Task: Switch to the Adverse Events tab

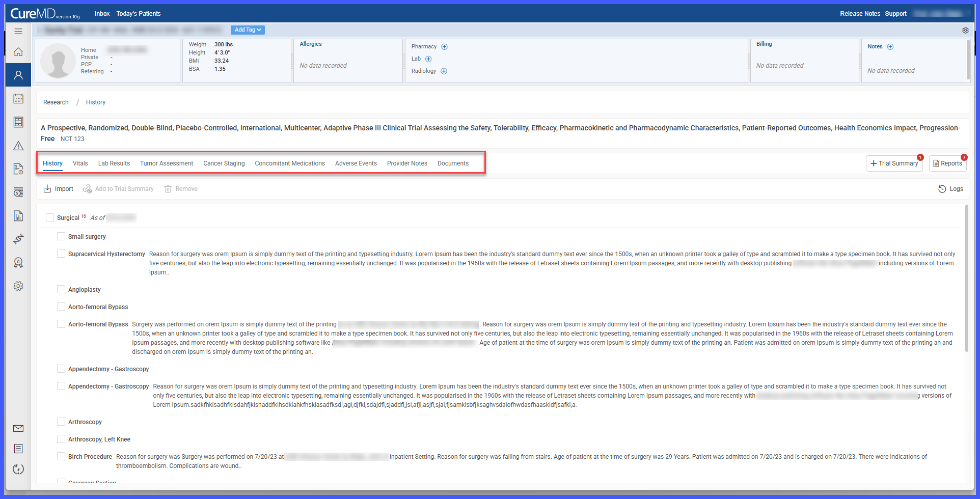Action: point(356,163)
